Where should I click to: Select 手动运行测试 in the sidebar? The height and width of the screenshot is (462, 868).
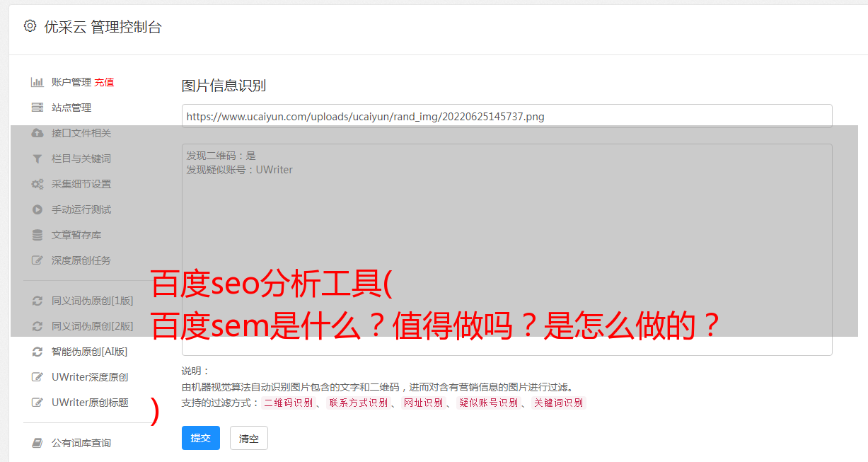[81, 209]
